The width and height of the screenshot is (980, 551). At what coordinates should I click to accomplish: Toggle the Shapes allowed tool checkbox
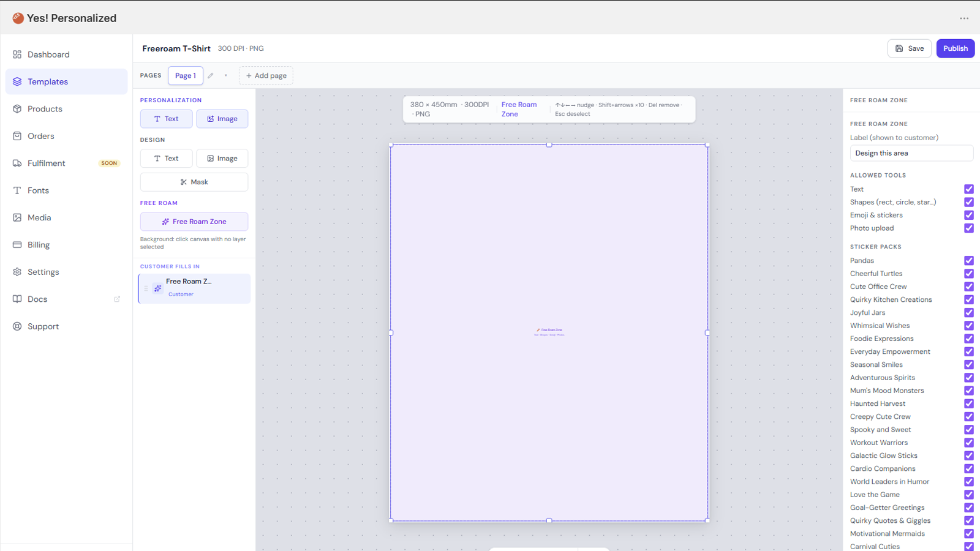click(969, 202)
